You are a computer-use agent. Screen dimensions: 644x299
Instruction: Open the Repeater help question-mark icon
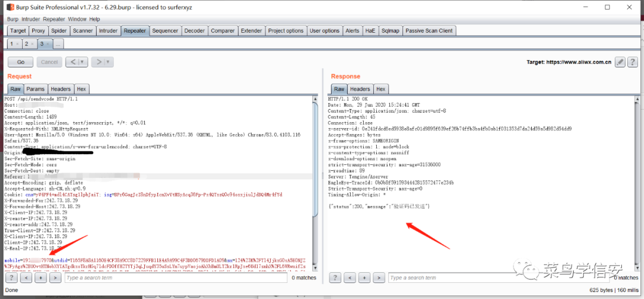click(x=633, y=62)
